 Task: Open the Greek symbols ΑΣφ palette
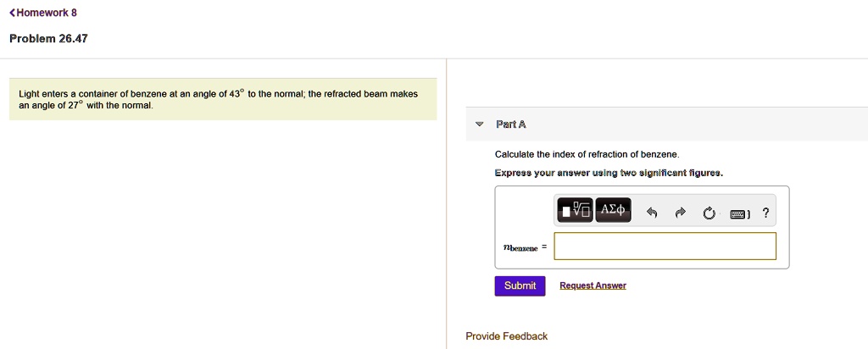pyautogui.click(x=613, y=209)
